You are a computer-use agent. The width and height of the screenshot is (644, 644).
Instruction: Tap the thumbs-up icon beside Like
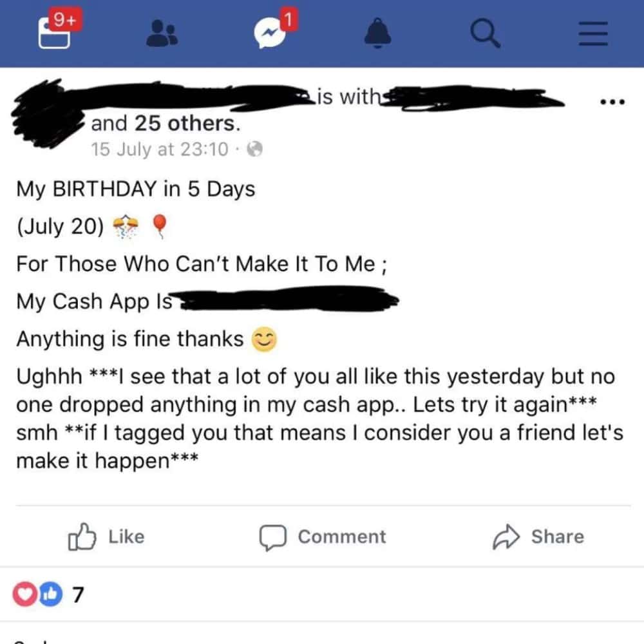[82, 536]
